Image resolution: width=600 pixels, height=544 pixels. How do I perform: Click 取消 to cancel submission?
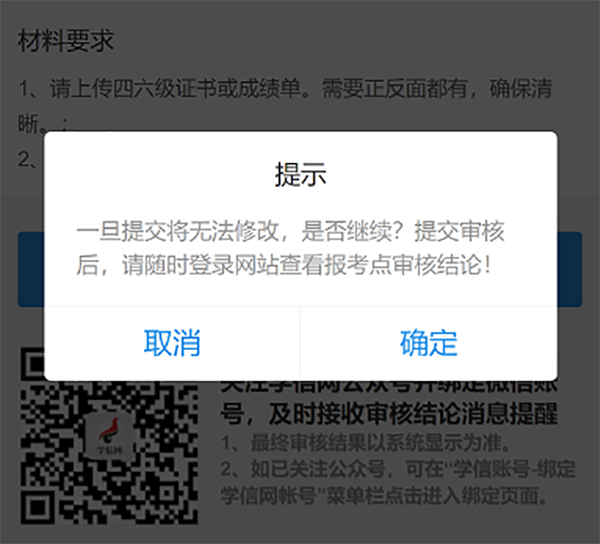click(x=172, y=343)
